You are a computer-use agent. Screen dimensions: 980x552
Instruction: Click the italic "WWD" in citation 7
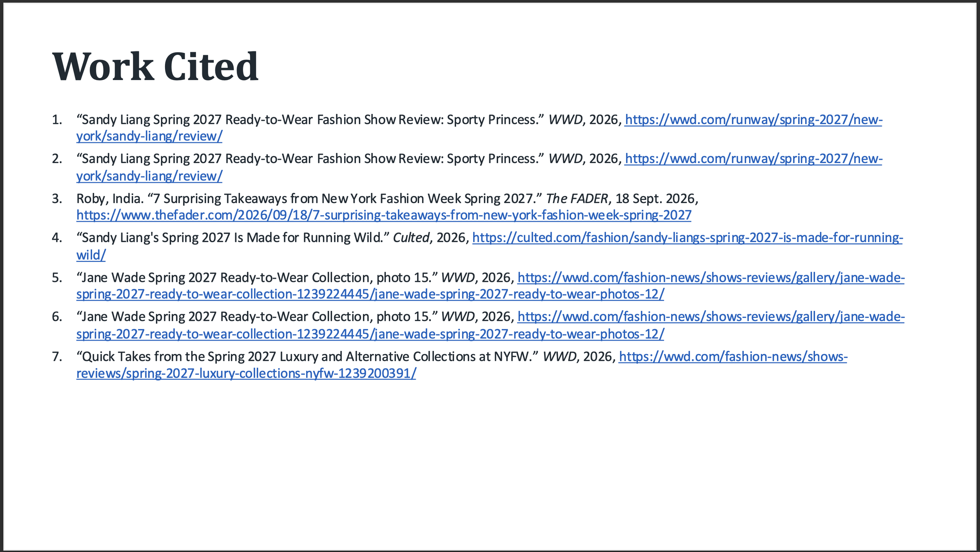(559, 357)
